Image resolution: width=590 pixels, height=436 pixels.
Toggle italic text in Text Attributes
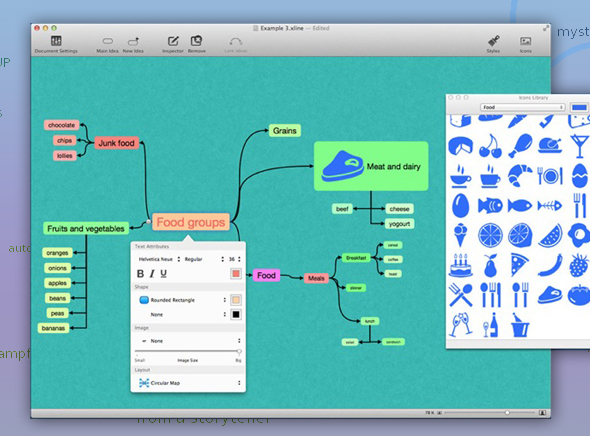[x=152, y=274]
